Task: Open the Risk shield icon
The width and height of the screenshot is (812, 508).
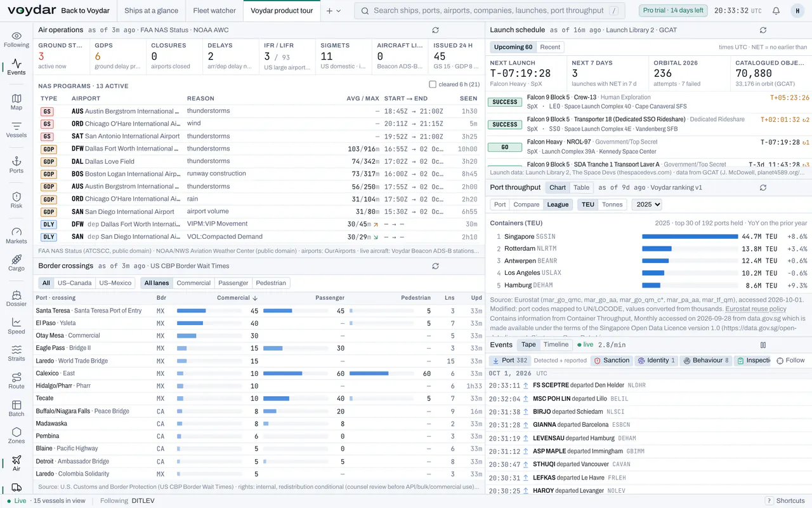Action: (16, 200)
